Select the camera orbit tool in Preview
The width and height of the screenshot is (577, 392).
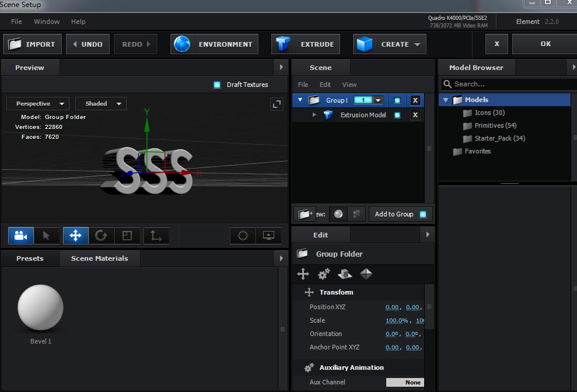coord(21,236)
